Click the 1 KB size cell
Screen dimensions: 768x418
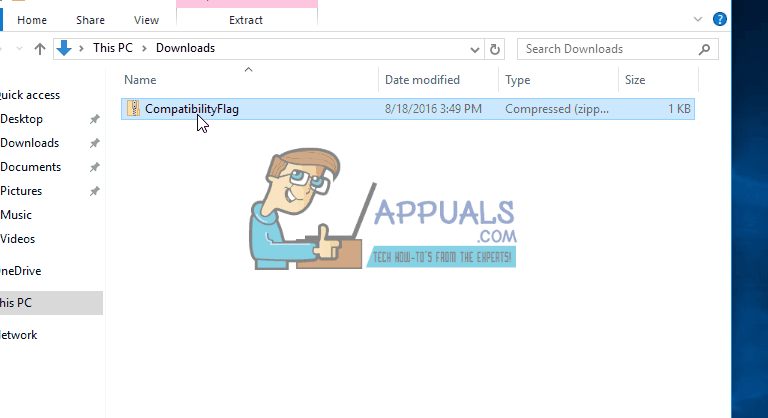[679, 109]
